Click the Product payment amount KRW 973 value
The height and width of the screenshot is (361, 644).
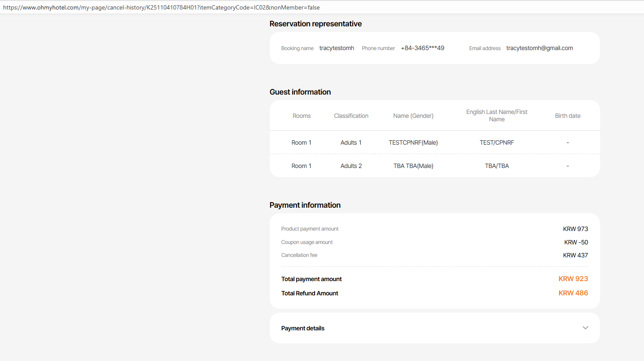pos(575,229)
